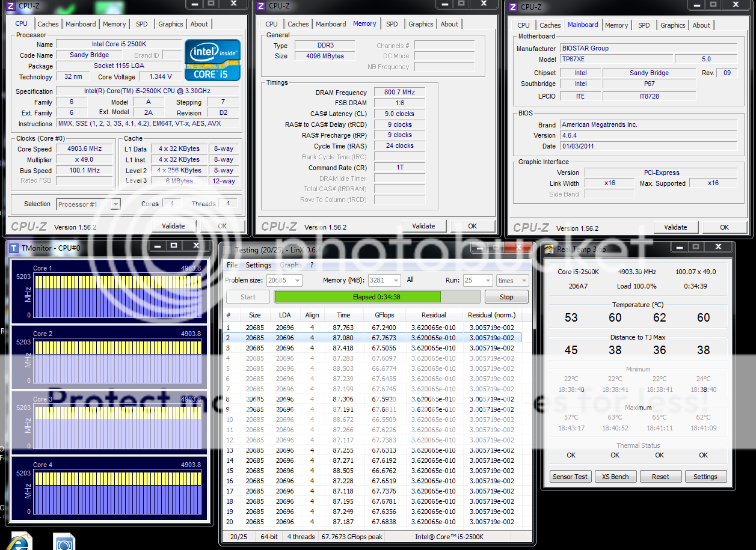Click the Start button in LinX
756x550 pixels.
[248, 297]
